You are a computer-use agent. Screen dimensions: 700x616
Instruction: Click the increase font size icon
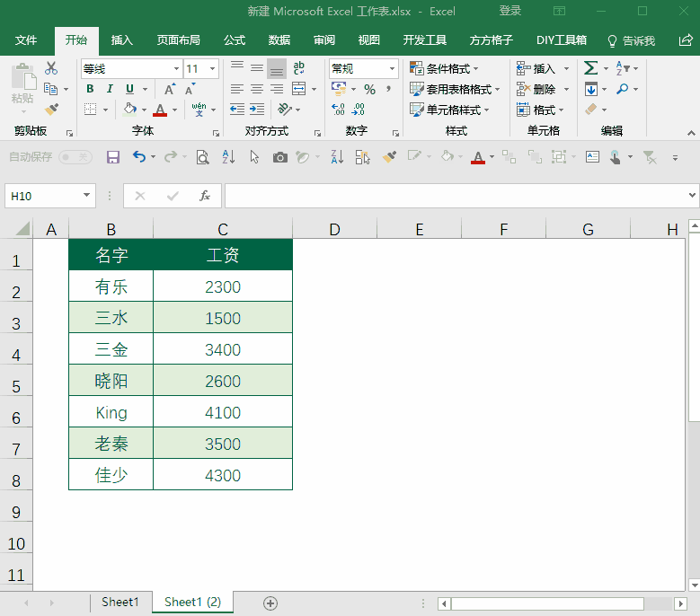point(170,89)
